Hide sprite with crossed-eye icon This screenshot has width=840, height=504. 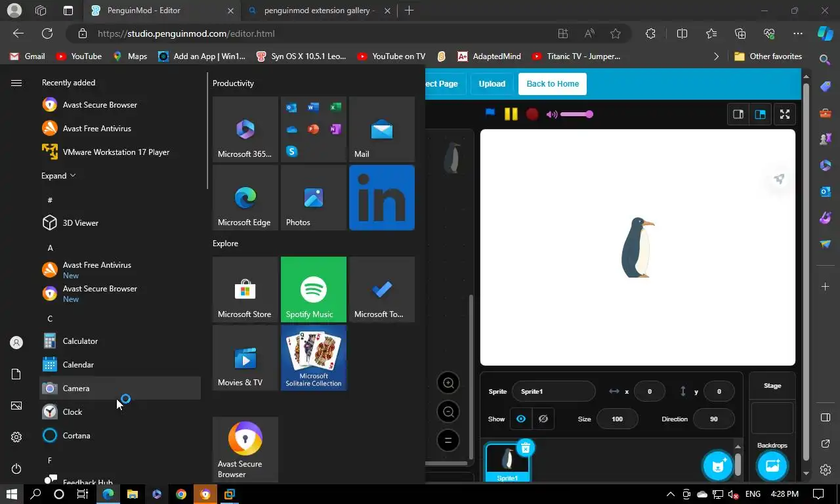pos(543,419)
